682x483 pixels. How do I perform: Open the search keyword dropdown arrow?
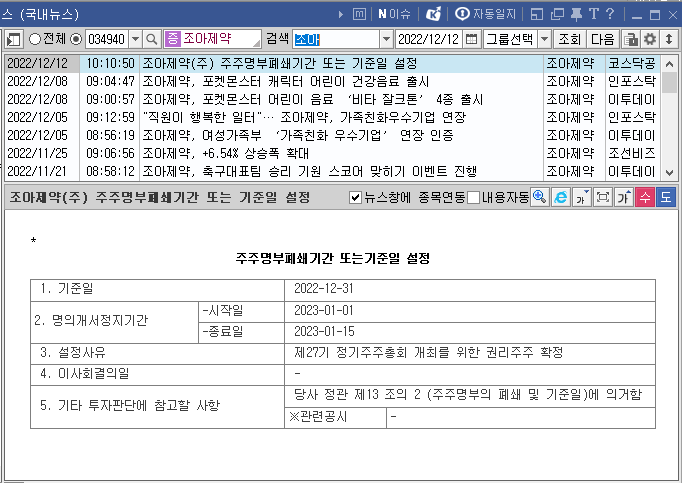coord(386,40)
